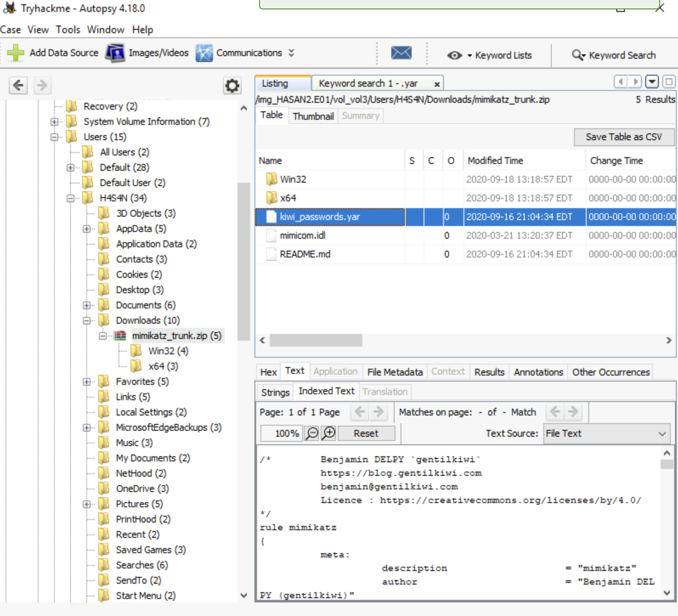Image resolution: width=678 pixels, height=616 pixels.
Task: Switch to the Listing tab
Action: click(283, 83)
